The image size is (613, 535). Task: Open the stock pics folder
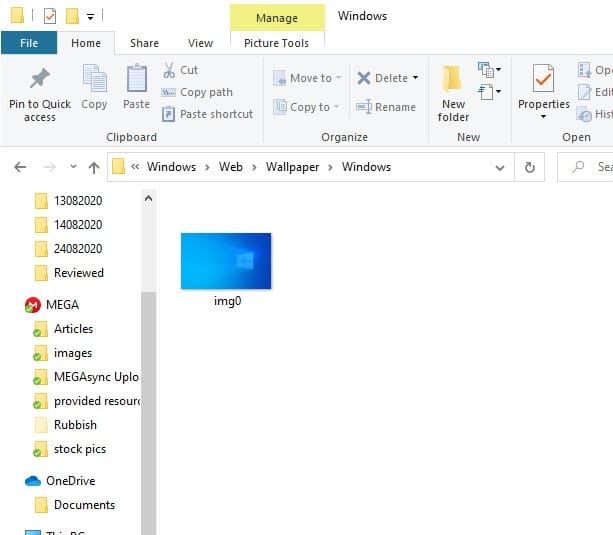tap(70, 449)
